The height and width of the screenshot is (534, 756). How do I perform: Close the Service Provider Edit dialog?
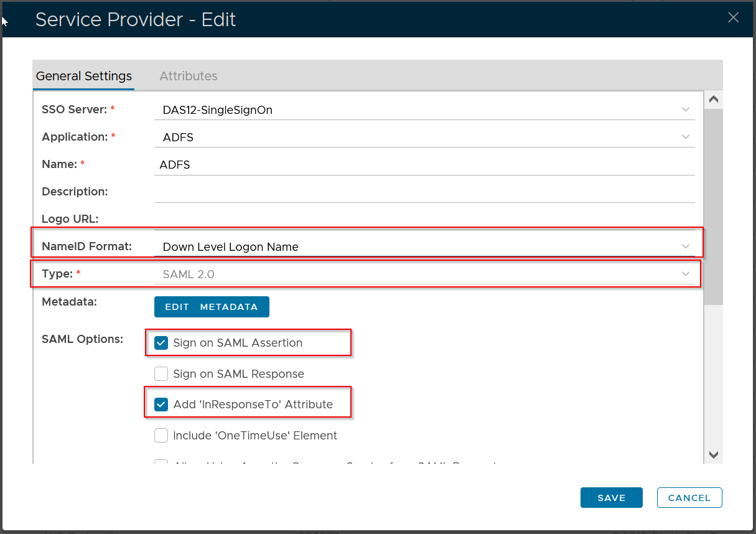pos(733,18)
